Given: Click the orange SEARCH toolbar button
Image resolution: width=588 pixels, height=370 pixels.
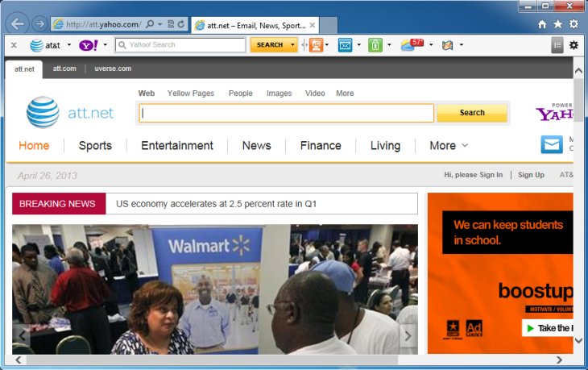Looking at the screenshot, I should (x=270, y=45).
